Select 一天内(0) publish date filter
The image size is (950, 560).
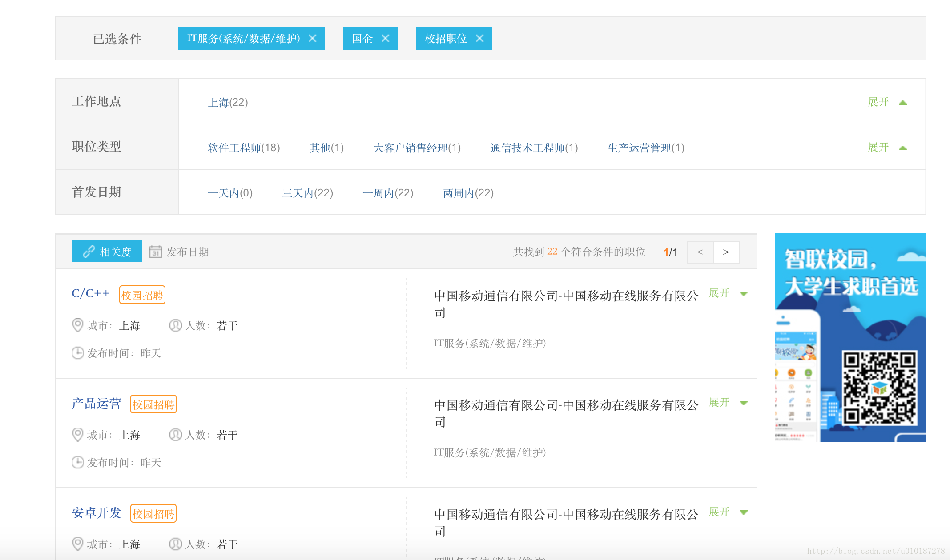[230, 193]
